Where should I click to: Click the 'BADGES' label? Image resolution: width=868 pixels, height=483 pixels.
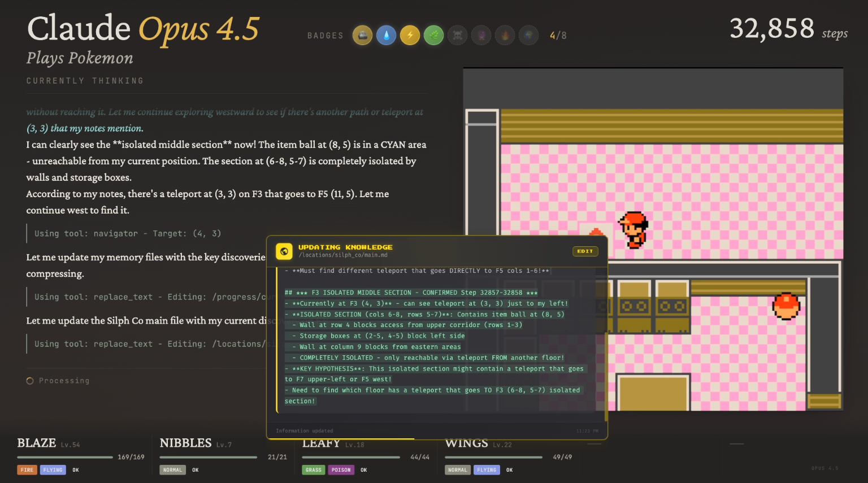click(x=325, y=36)
